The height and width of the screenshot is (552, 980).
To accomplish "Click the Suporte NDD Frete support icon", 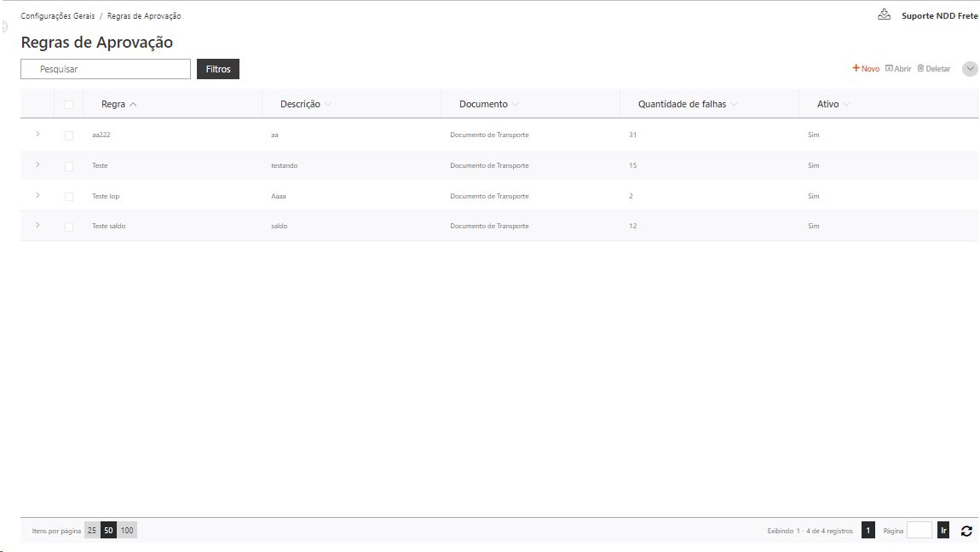I will [884, 14].
